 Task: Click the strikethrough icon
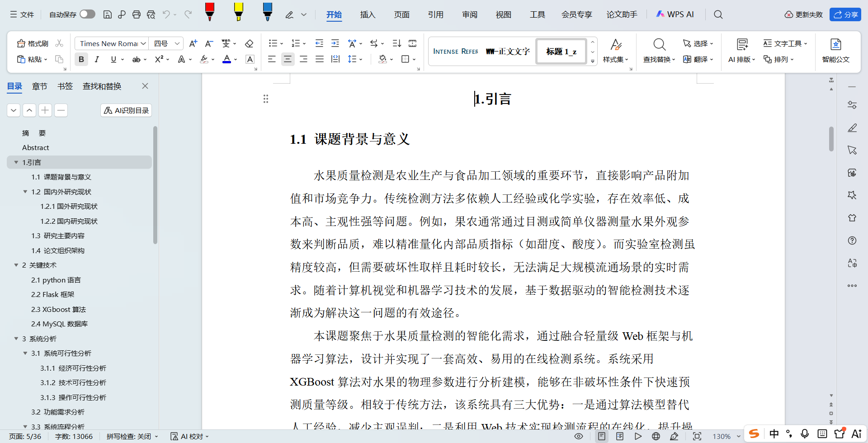[136, 59]
